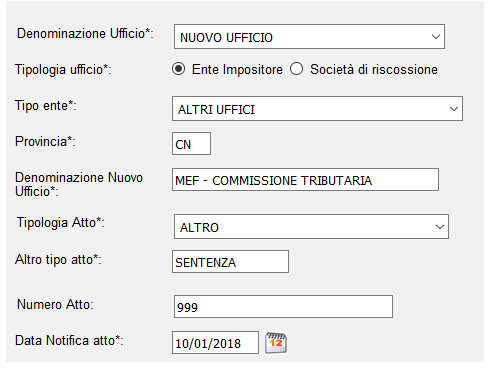Open the ALTRI UFFICI Tipo ente dropdown
The width and height of the screenshot is (491, 368).
317,109
